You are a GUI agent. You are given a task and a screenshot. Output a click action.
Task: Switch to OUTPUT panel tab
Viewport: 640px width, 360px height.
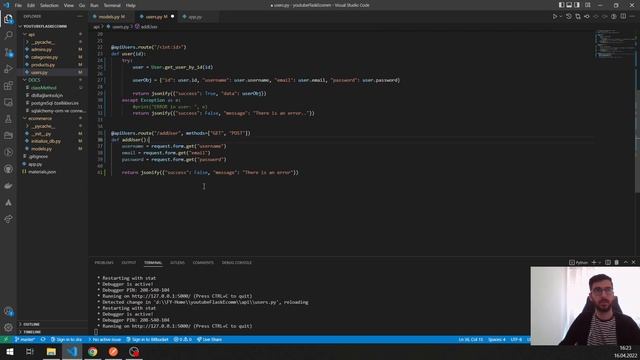129,262
